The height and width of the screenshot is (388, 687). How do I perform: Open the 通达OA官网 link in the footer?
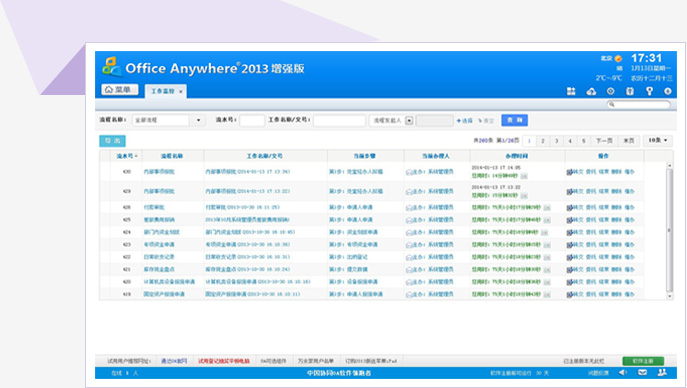click(174, 361)
